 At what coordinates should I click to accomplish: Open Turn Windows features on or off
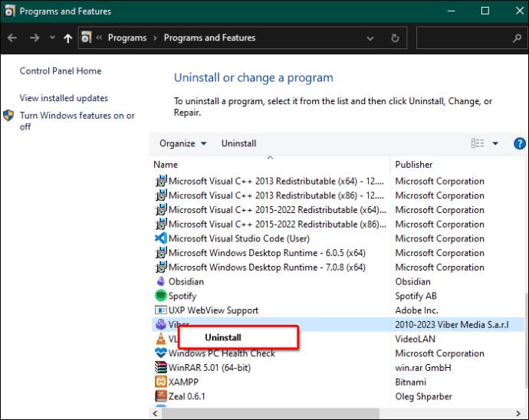click(x=77, y=121)
